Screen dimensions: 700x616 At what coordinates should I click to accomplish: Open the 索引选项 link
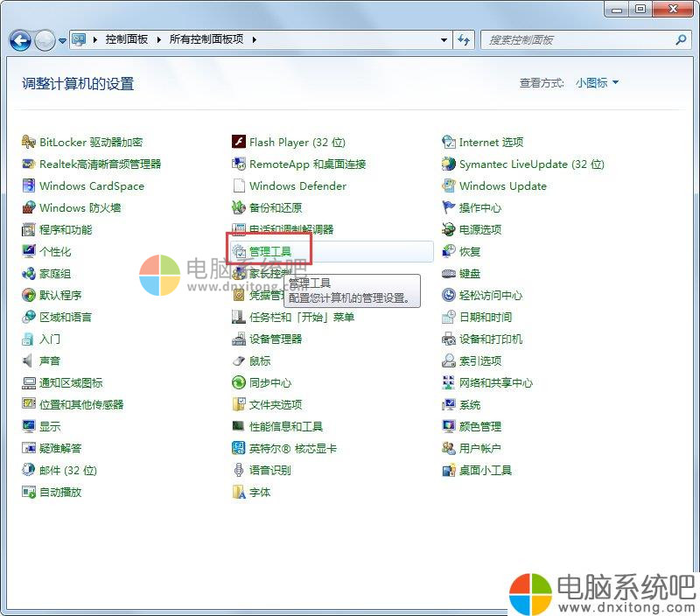480,361
